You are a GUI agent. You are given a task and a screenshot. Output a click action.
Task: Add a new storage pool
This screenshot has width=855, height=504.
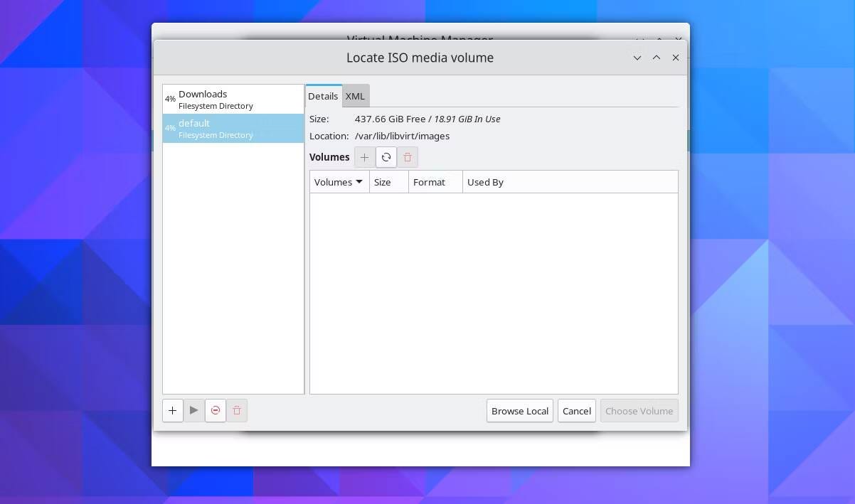(172, 410)
